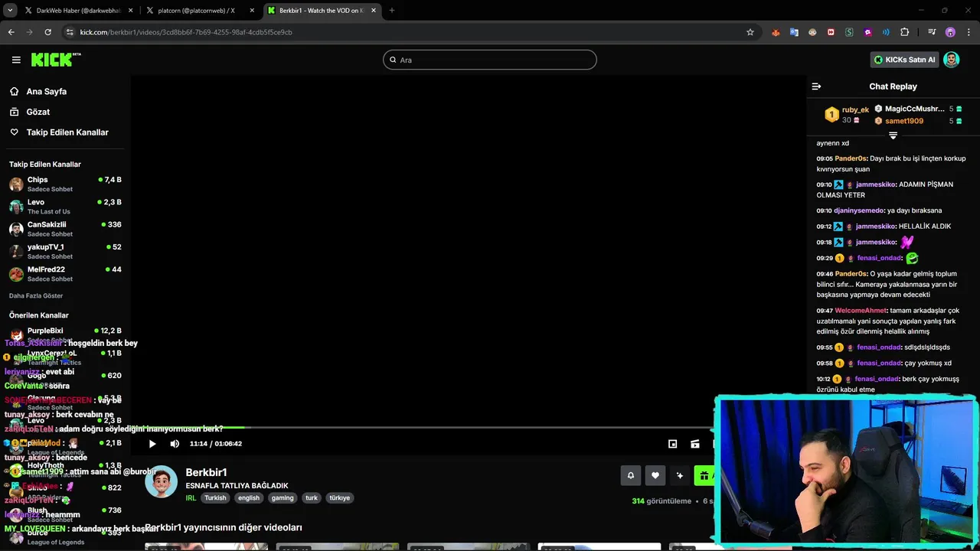Image resolution: width=980 pixels, height=551 pixels.
Task: Open the Kick user profile avatar menu
Action: [x=952, y=60]
